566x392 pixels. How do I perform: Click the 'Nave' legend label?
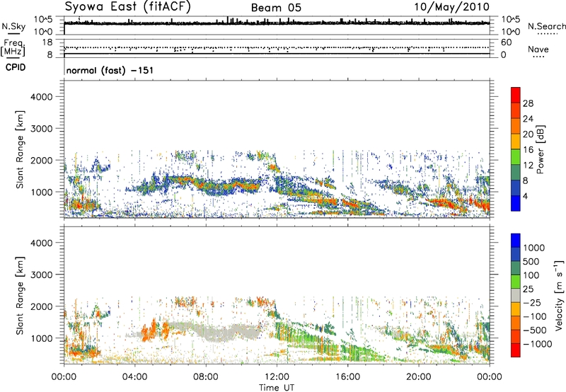[x=538, y=49]
